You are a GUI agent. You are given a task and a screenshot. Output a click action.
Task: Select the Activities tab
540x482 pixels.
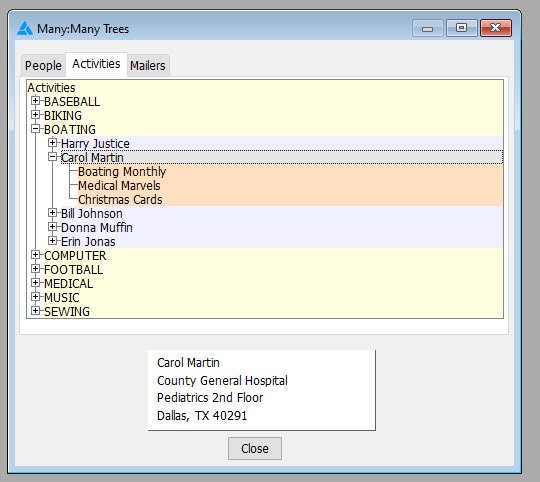pos(96,64)
